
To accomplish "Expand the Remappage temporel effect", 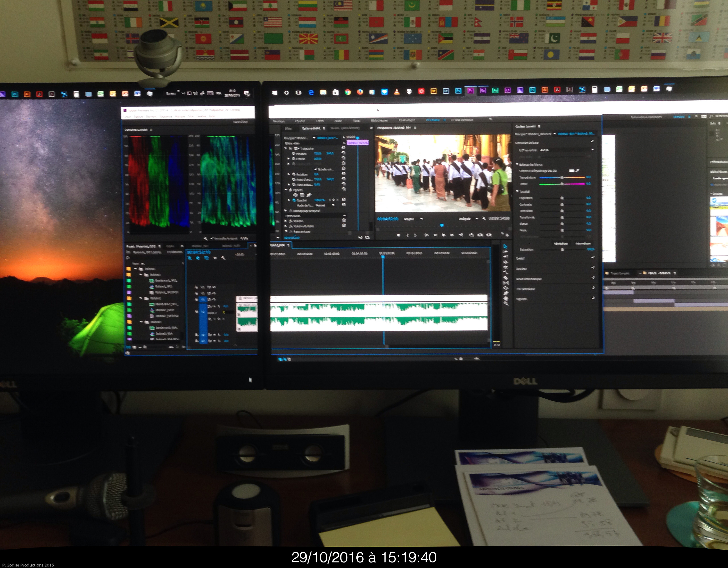I will 286,210.
